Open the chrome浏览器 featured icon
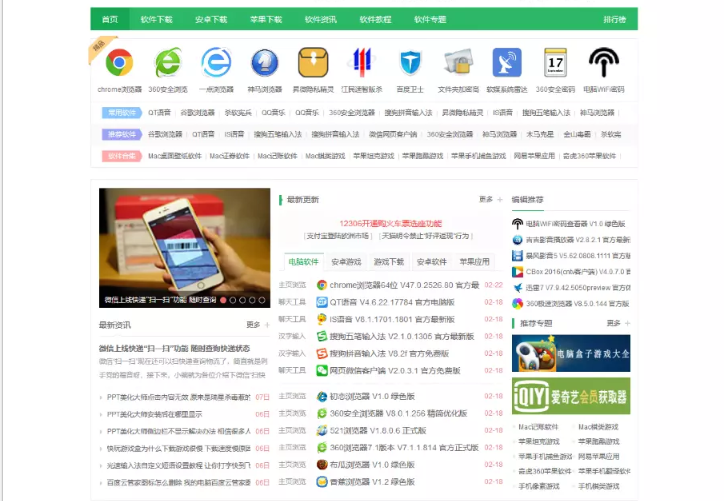This screenshot has height=501, width=726. (x=119, y=63)
